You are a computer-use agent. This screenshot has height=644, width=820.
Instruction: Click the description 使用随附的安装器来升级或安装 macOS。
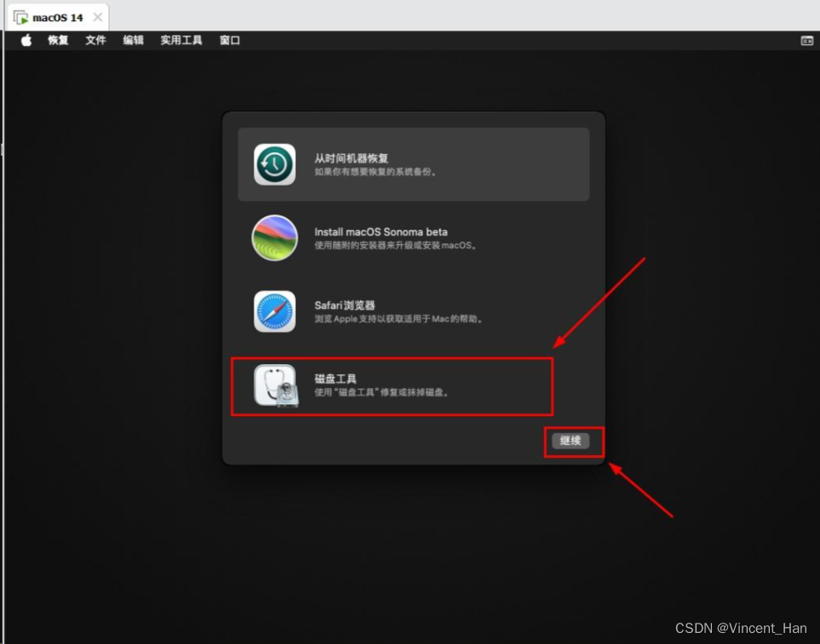tap(396, 245)
